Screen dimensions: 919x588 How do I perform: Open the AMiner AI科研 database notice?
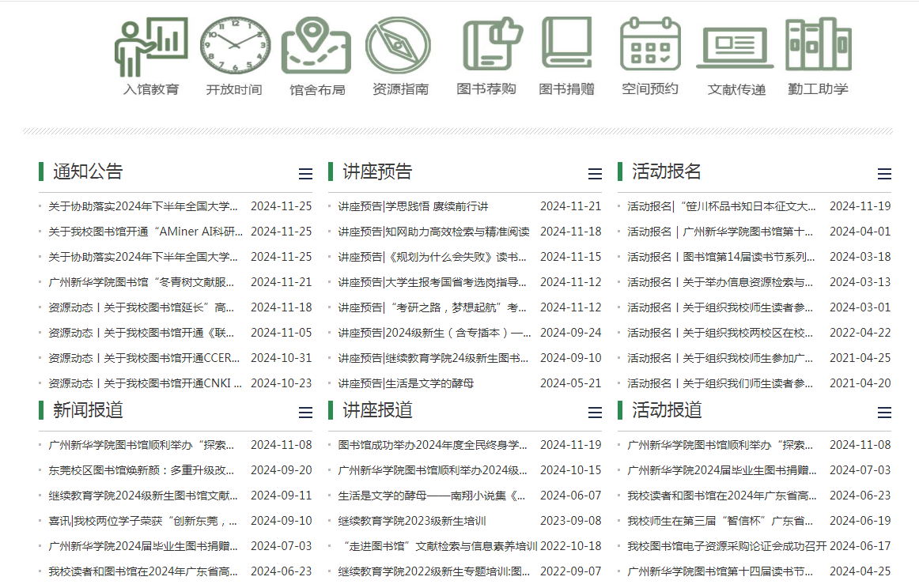[146, 232]
